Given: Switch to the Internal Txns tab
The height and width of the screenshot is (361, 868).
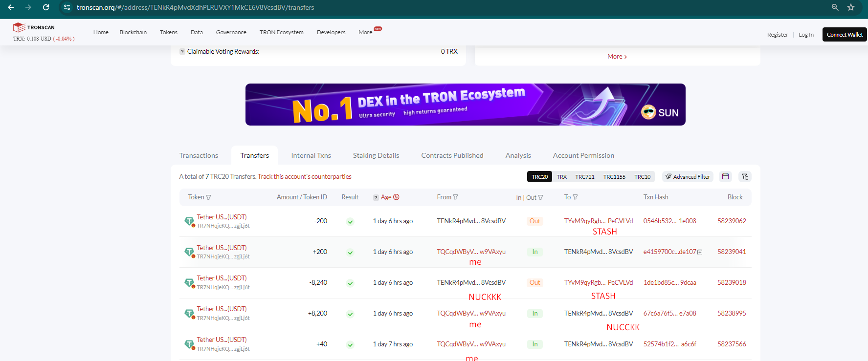Looking at the screenshot, I should tap(311, 155).
